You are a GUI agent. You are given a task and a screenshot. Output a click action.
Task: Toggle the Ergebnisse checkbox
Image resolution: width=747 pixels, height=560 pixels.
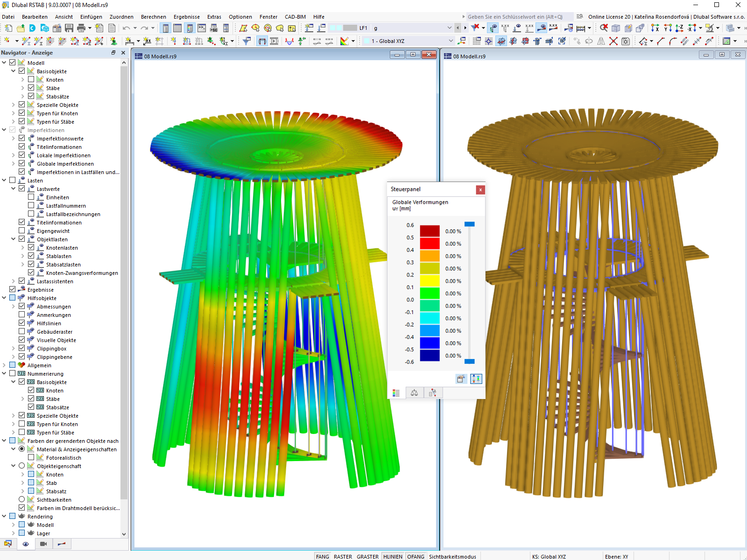click(x=13, y=289)
